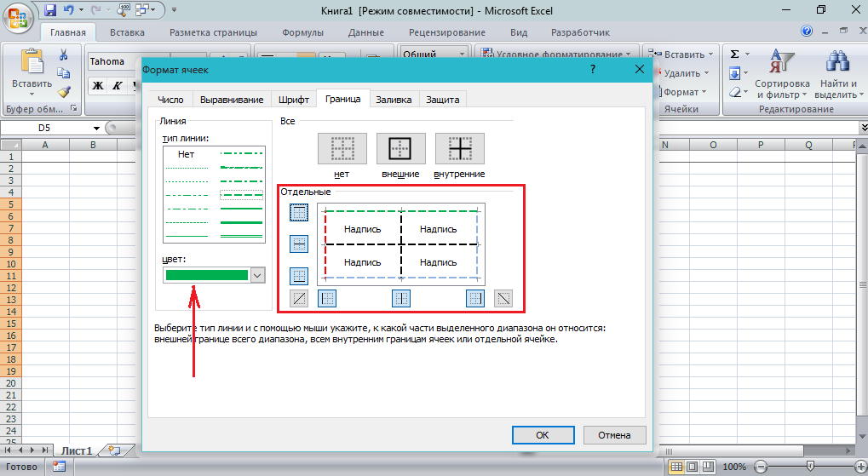Toggle top border button

[299, 212]
